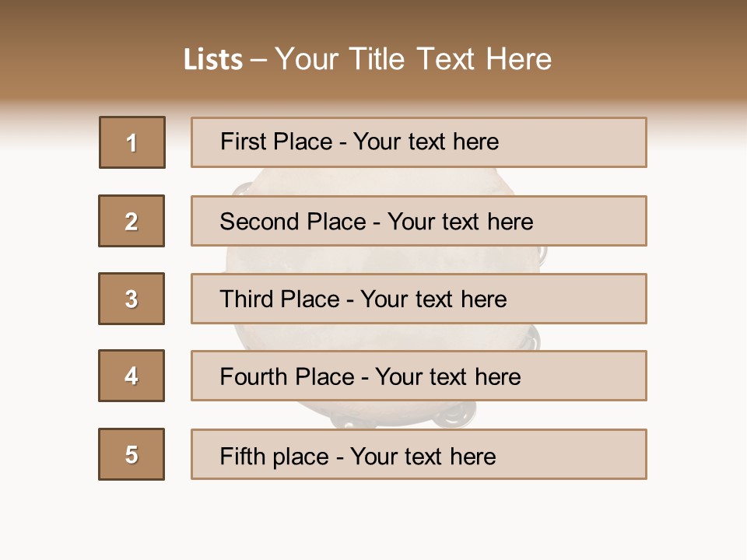Click the word "Fifth" in the last row
Screen dimensions: 747x560
click(x=242, y=456)
